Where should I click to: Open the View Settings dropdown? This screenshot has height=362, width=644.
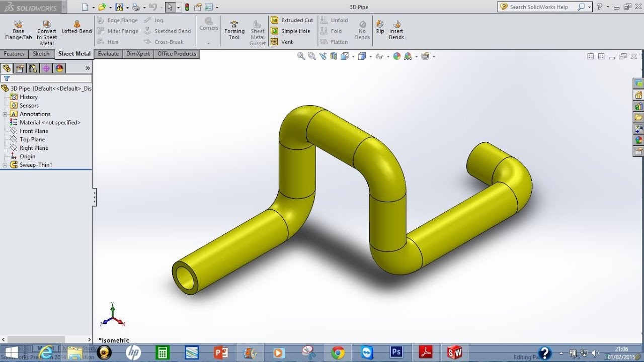tap(433, 57)
